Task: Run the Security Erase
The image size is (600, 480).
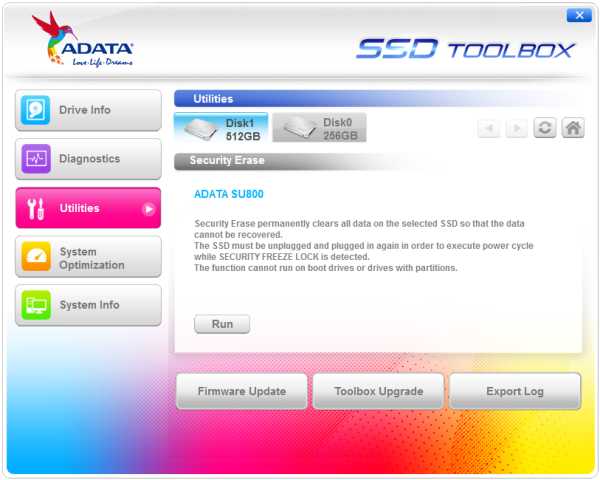Action: click(x=222, y=324)
